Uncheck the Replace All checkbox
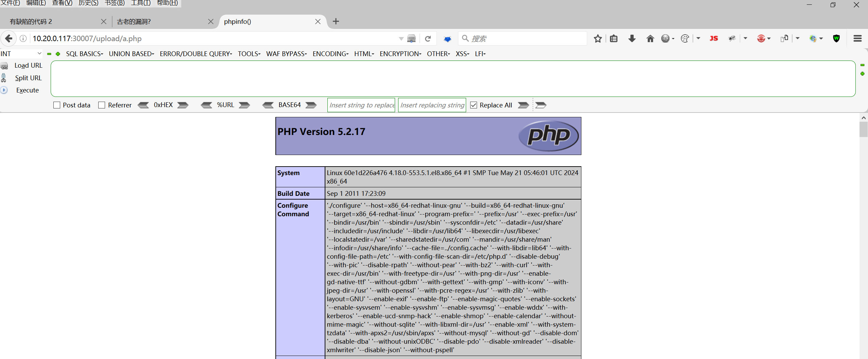 (474, 105)
